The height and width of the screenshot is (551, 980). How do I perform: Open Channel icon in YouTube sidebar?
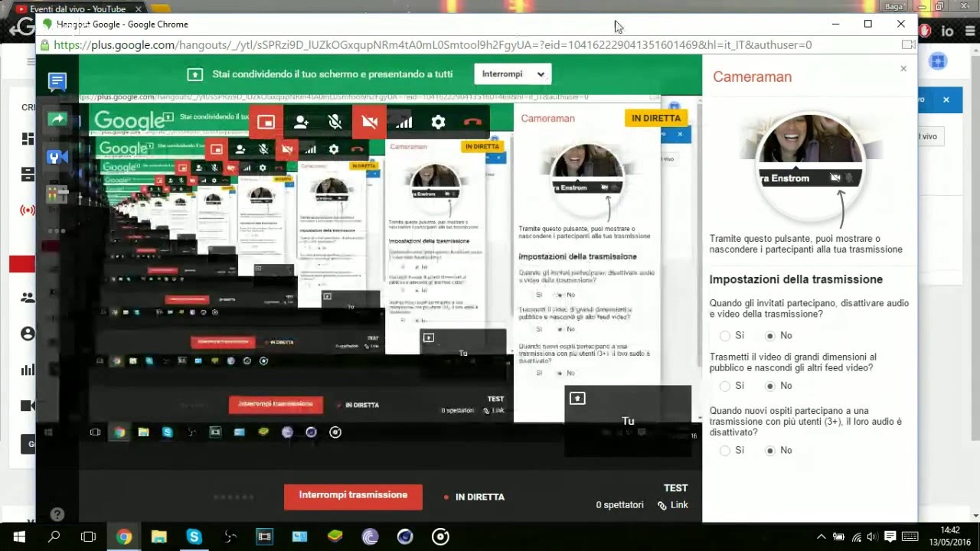[x=28, y=334]
